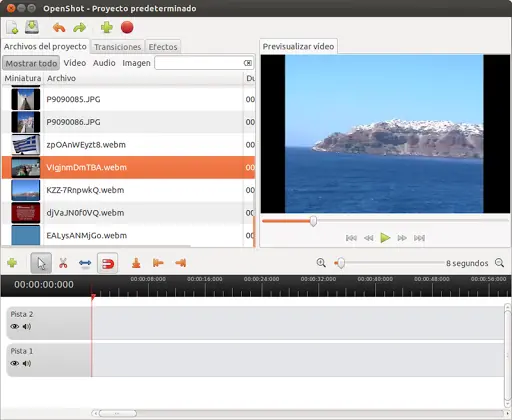The width and height of the screenshot is (512, 420).
Task: Click the save project icon
Action: point(32,27)
